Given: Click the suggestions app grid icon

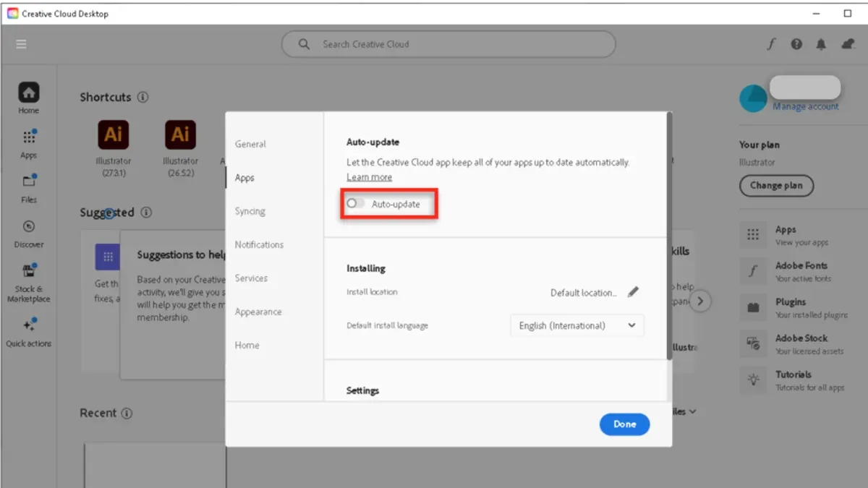Looking at the screenshot, I should pyautogui.click(x=107, y=257).
